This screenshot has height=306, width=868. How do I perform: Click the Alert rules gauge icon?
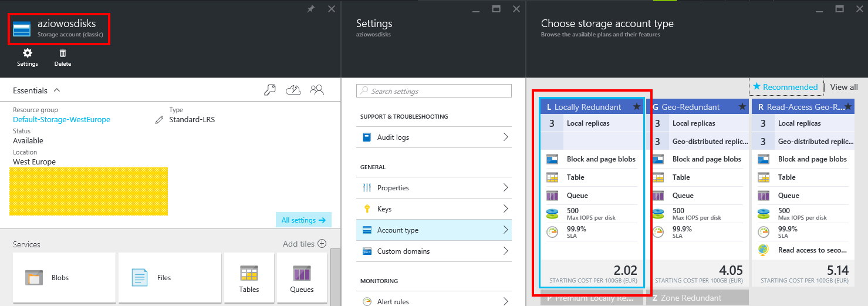click(367, 301)
